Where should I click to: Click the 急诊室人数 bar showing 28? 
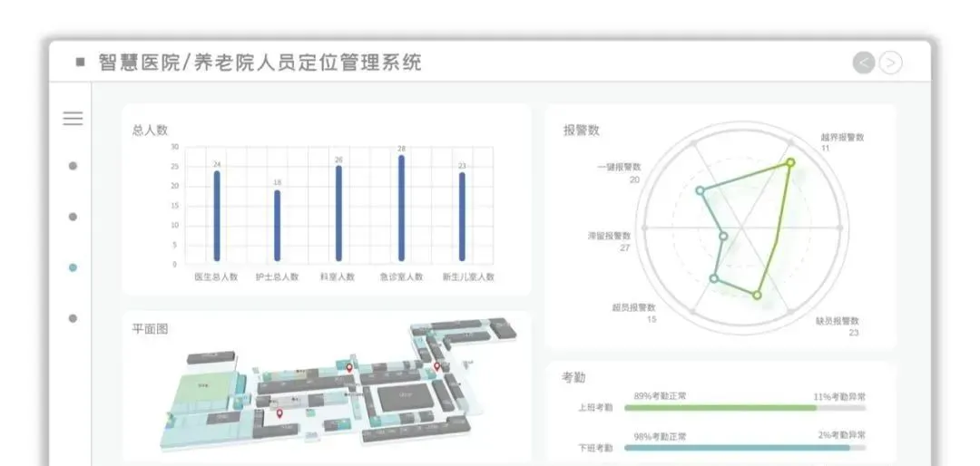point(401,209)
